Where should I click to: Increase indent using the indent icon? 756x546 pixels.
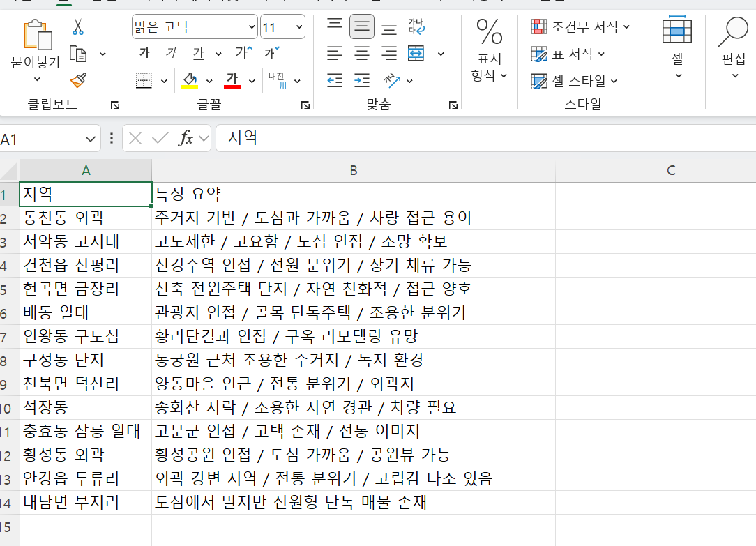click(x=361, y=80)
